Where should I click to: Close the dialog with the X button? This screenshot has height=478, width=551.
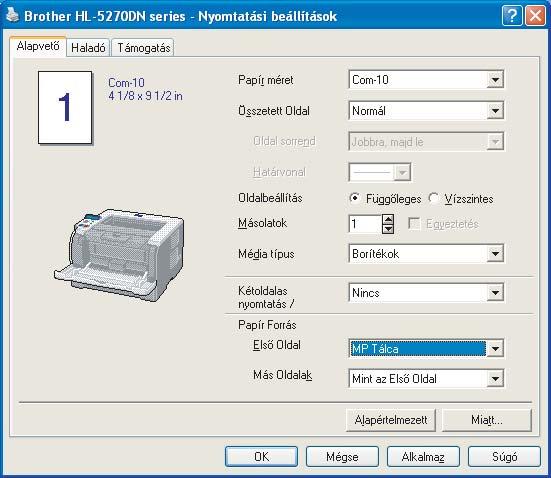[x=535, y=16]
